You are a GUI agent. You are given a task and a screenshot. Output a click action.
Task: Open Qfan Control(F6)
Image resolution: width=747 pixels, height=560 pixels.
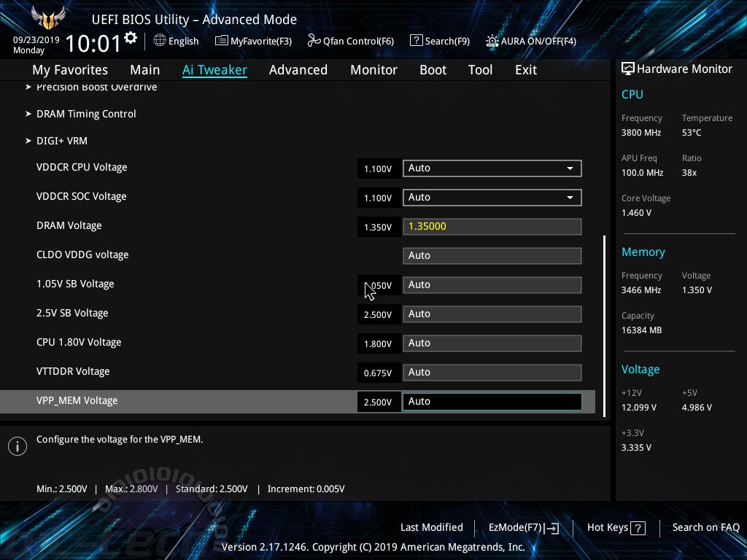(351, 41)
